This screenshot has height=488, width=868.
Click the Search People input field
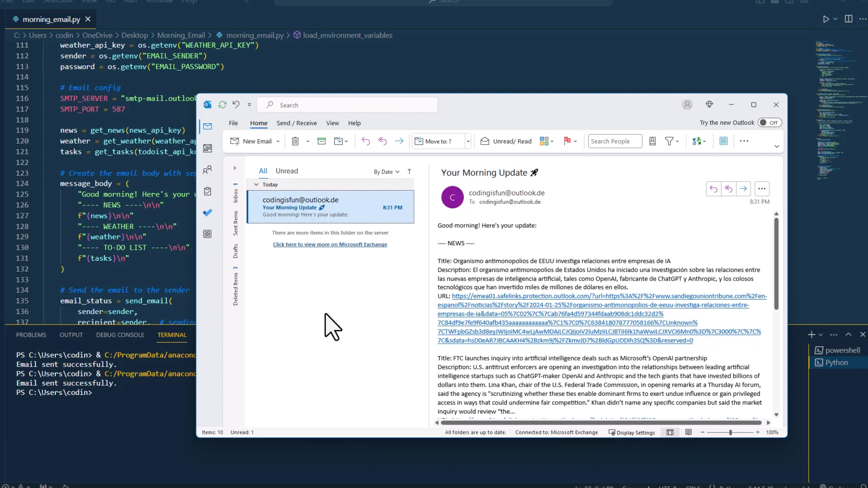click(x=614, y=141)
